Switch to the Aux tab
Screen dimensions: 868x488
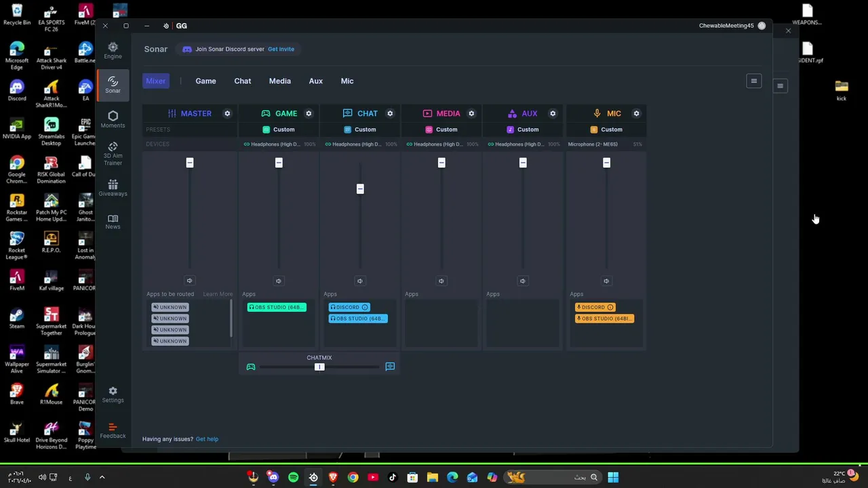(315, 81)
